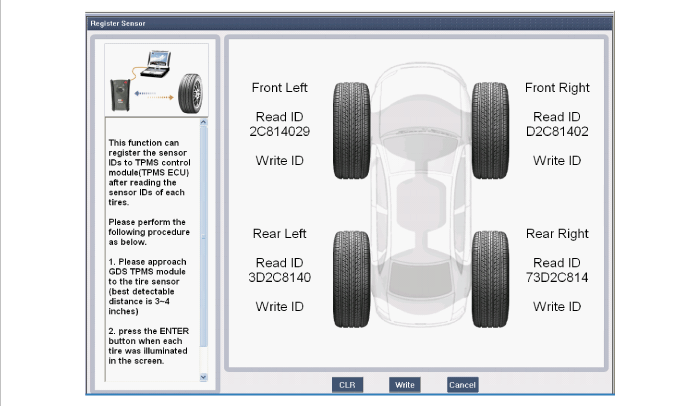Click Read ID label under Rear Right
Image resolution: width=700 pixels, height=406 pixels.
557,263
